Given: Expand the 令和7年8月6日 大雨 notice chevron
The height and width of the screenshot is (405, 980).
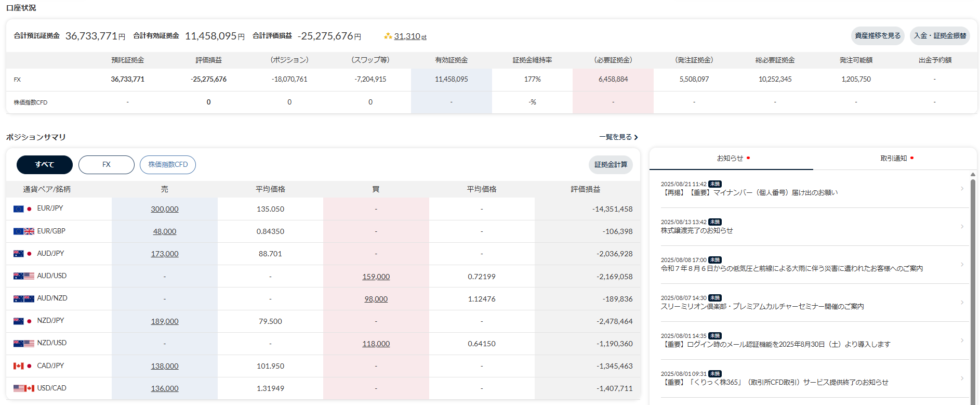Looking at the screenshot, I should [962, 265].
